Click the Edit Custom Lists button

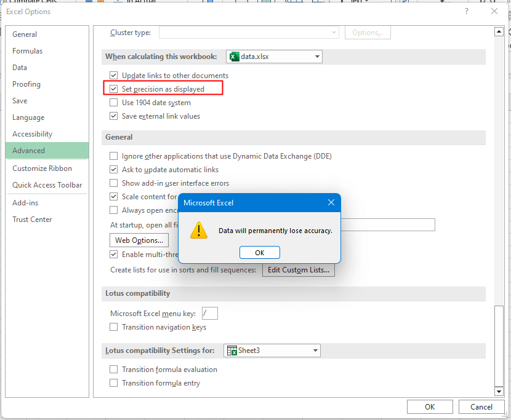299,270
